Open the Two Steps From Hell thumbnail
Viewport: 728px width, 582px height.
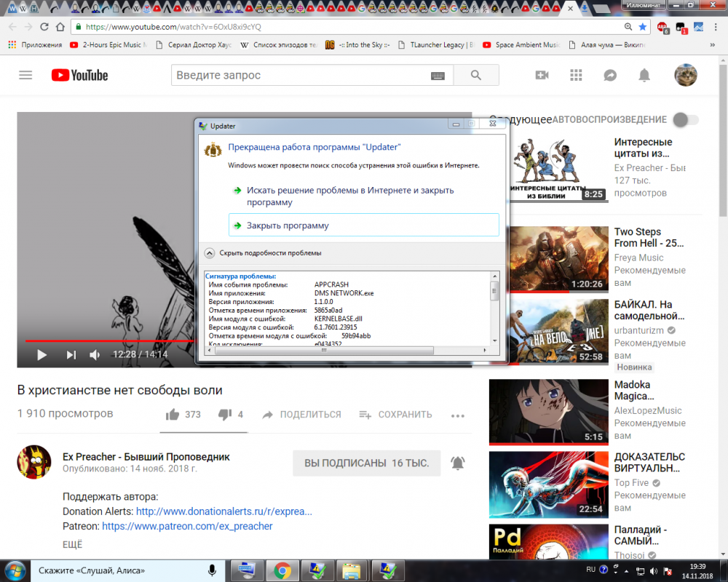(x=558, y=260)
